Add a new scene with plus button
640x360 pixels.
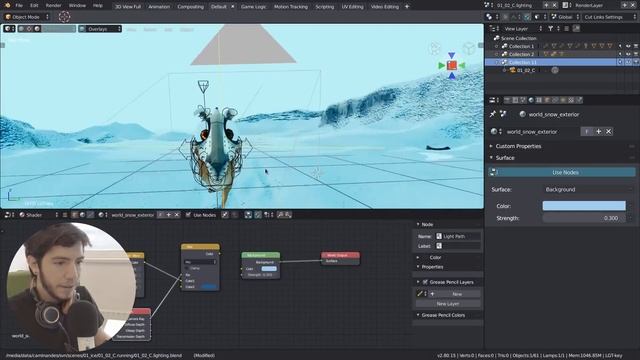546,5
